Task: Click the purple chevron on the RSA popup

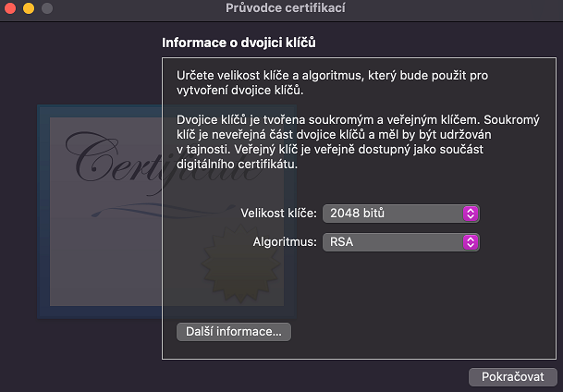Action: coord(471,242)
